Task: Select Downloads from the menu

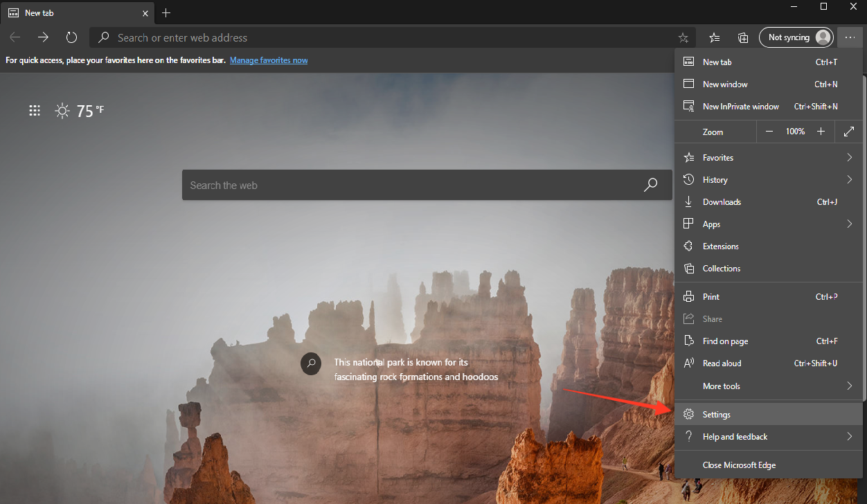Action: click(x=720, y=201)
